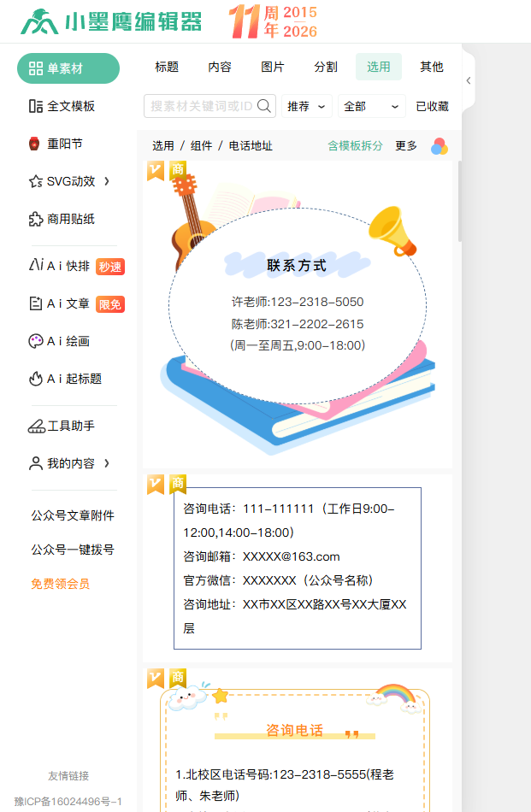Switch to the 标题 tab

(x=167, y=67)
